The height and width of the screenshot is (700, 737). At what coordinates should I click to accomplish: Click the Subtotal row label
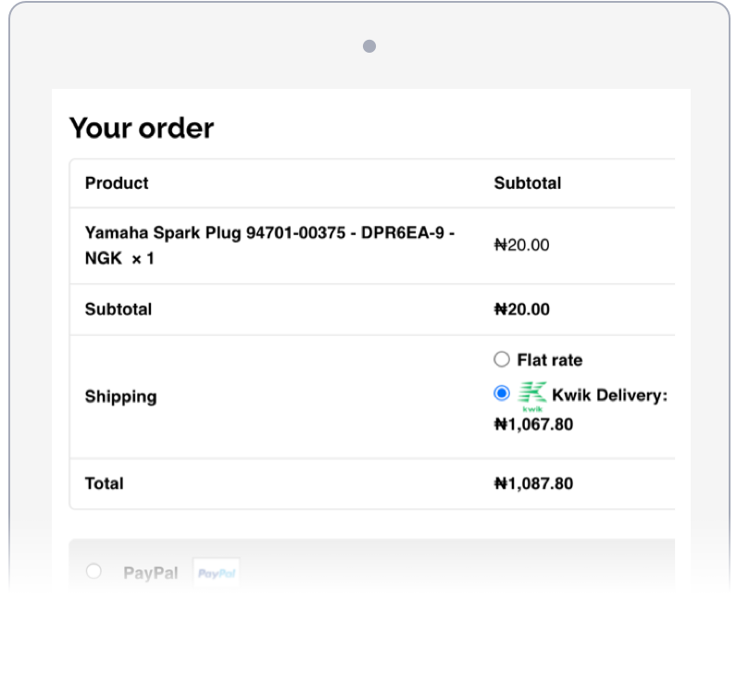pyautogui.click(x=119, y=309)
